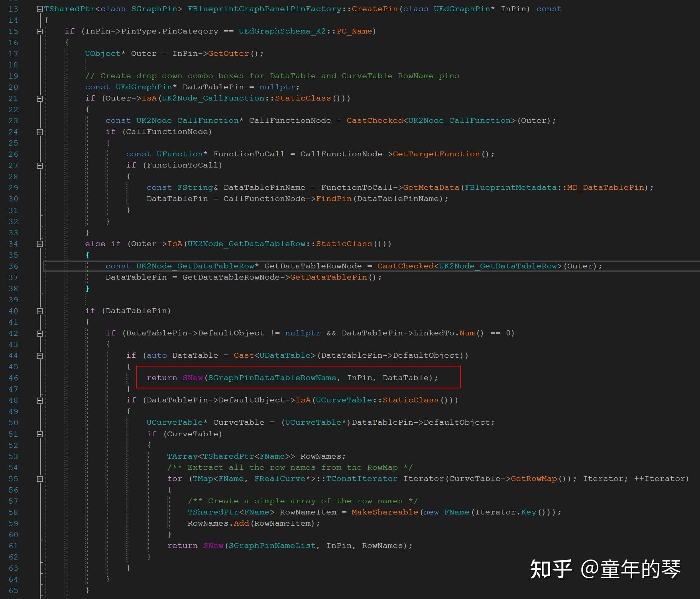Toggle the DataTablePin fold marker on line 40
The image size is (700, 599).
tap(39, 311)
